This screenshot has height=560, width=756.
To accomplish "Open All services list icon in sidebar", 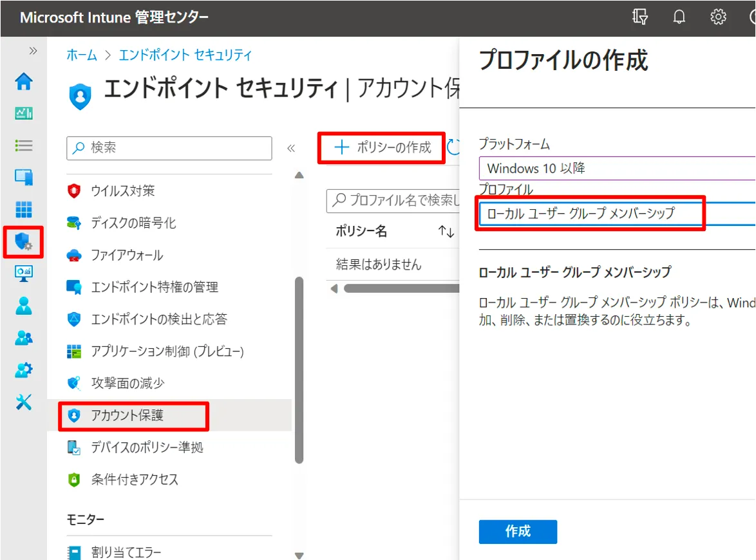I will (24, 145).
